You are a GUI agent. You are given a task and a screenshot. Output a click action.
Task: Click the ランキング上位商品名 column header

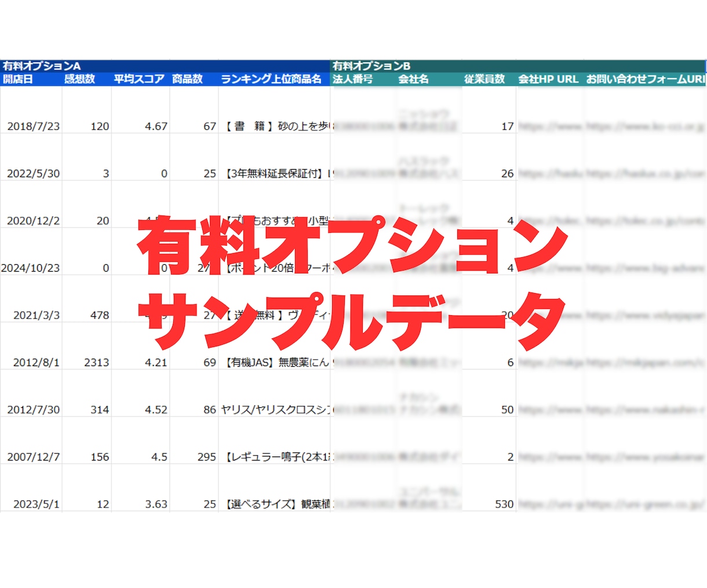274,79
